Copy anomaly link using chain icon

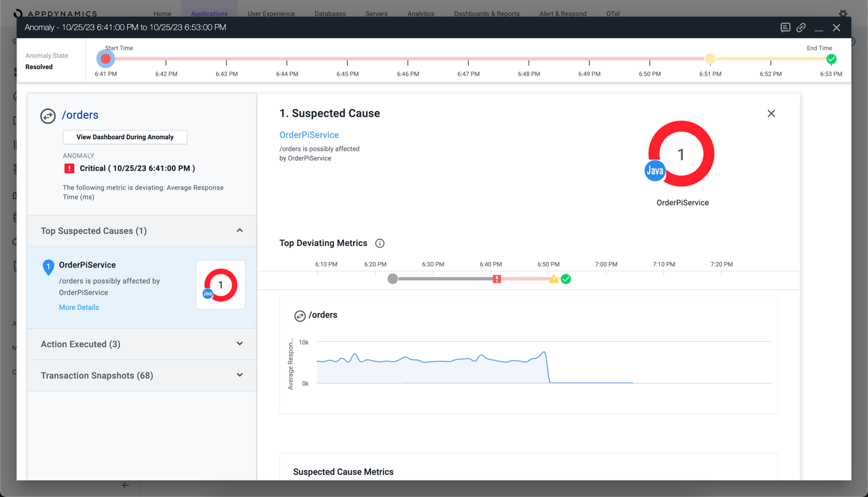801,28
